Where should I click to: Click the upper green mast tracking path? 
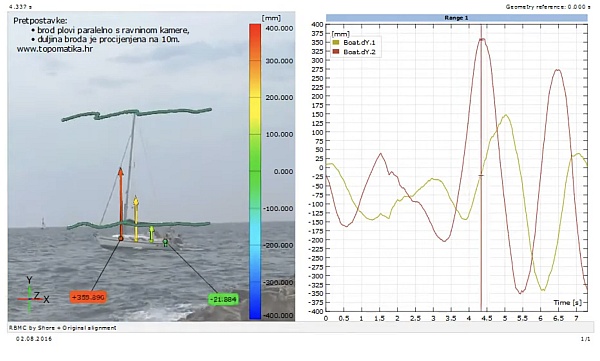click(137, 114)
